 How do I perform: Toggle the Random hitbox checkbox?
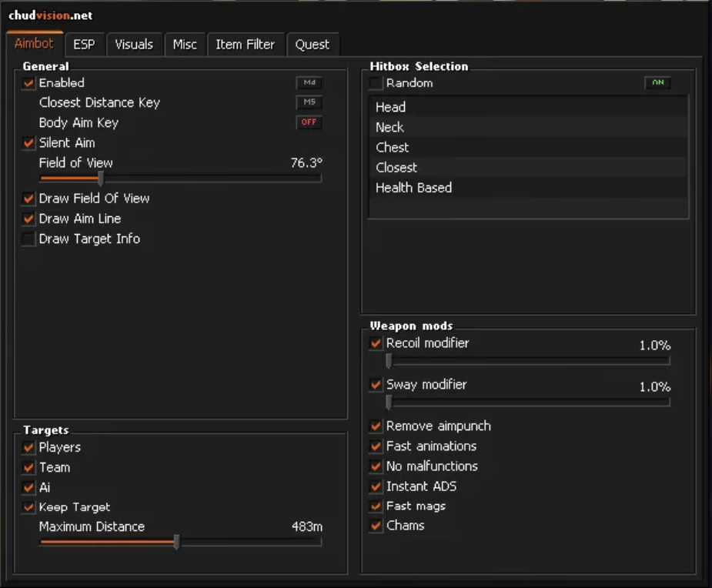376,83
